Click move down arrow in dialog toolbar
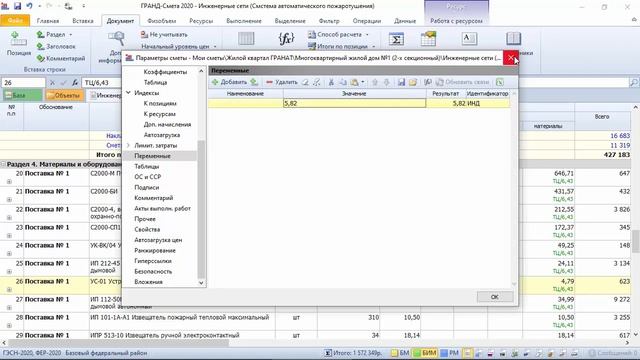 (x=386, y=82)
